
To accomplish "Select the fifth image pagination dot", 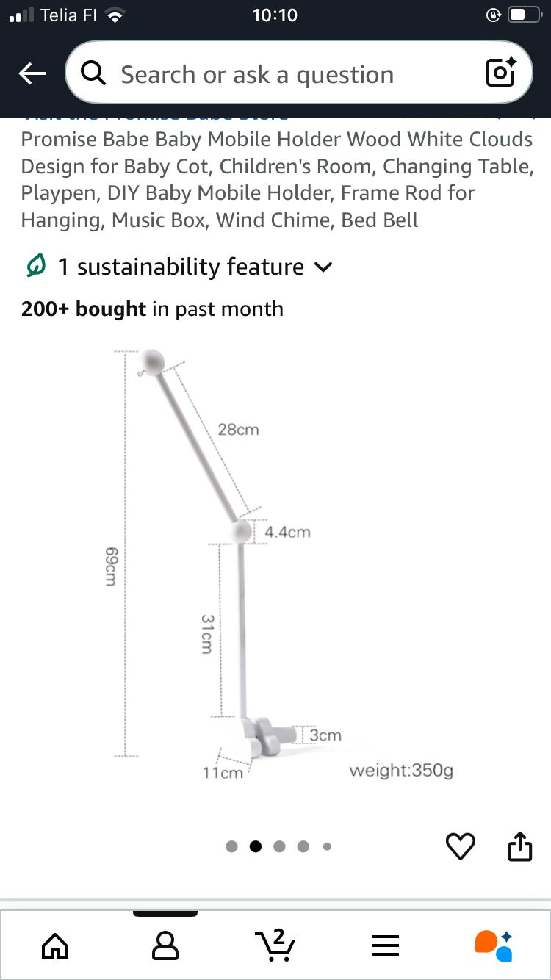I will [327, 846].
